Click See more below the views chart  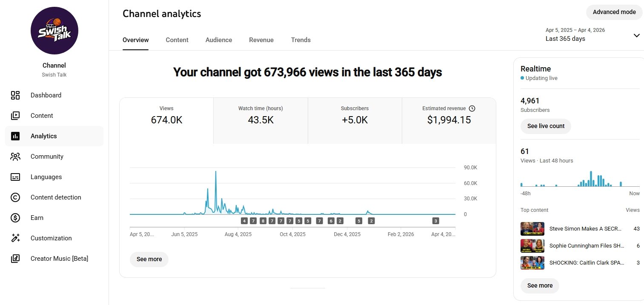[x=149, y=259]
